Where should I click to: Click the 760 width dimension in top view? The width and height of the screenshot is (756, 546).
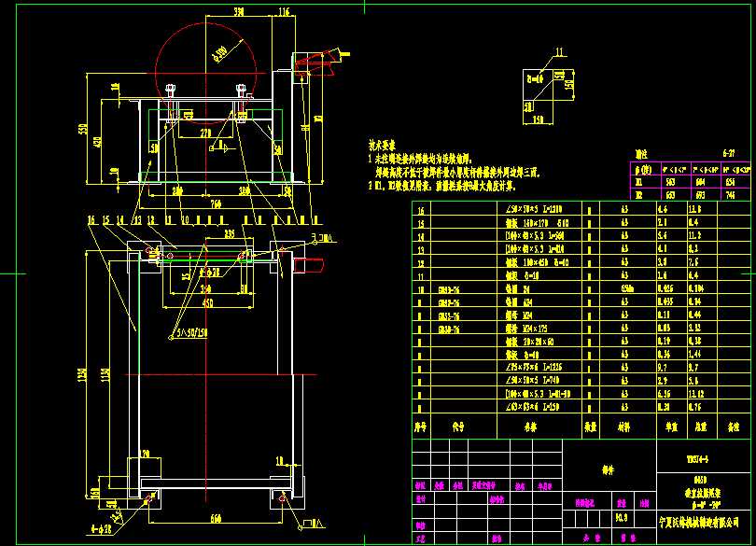tap(216, 204)
